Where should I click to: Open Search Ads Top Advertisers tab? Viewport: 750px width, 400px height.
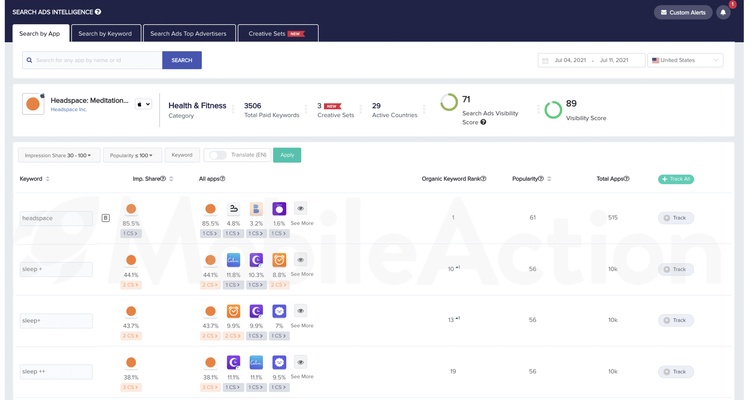[x=189, y=33]
